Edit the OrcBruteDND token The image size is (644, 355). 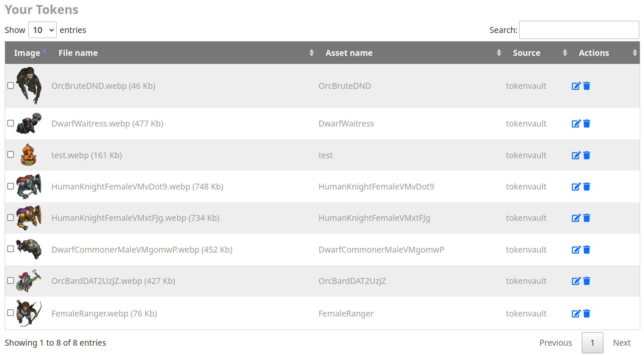(576, 86)
